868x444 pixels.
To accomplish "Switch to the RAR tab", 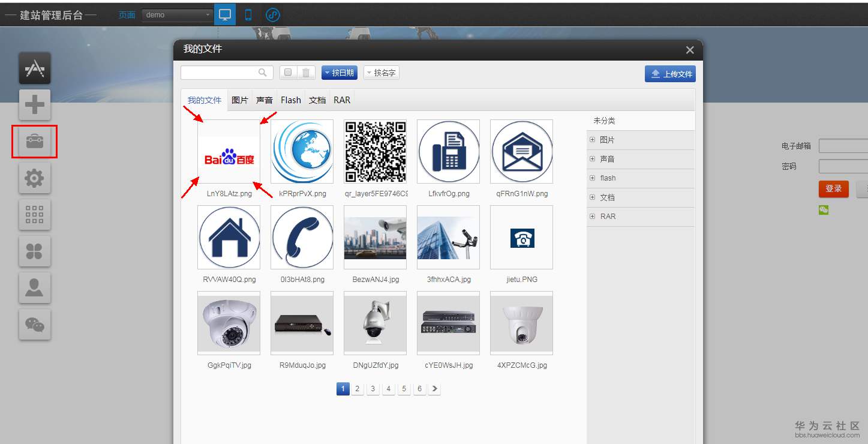I will [342, 100].
